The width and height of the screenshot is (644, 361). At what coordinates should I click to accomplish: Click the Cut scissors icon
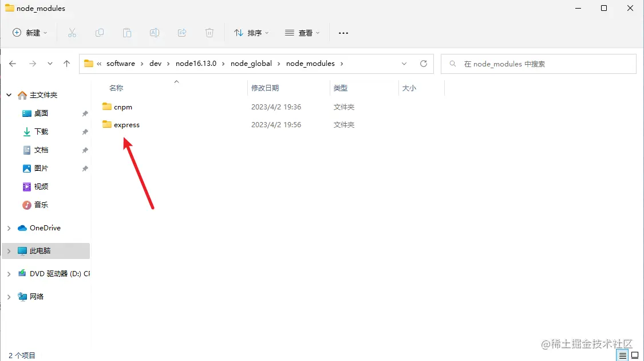[72, 33]
